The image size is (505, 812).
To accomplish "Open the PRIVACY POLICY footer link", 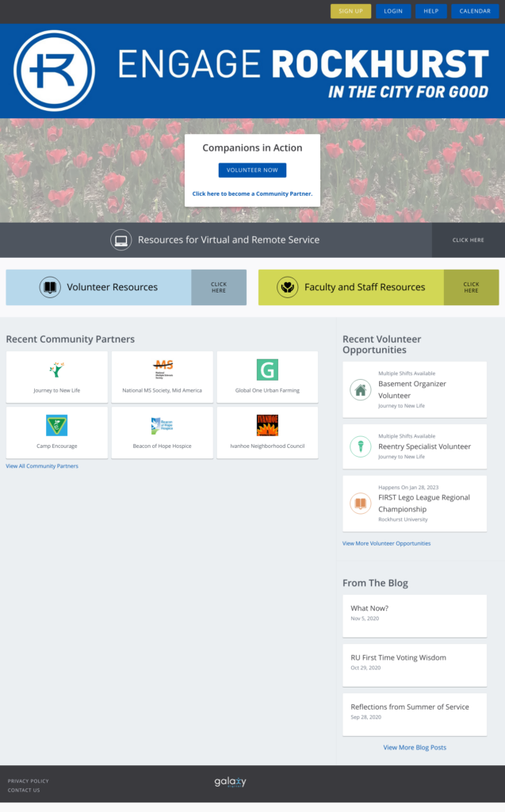I will tap(28, 781).
